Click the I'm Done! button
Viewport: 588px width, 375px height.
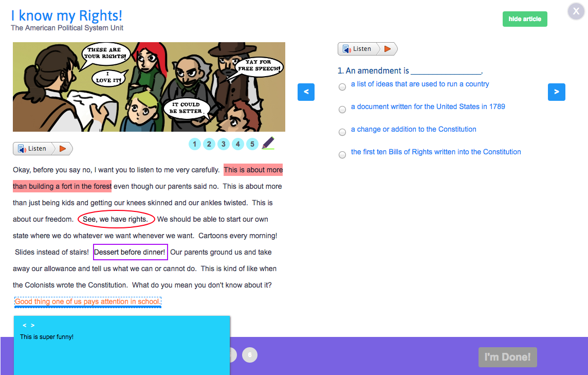click(507, 357)
